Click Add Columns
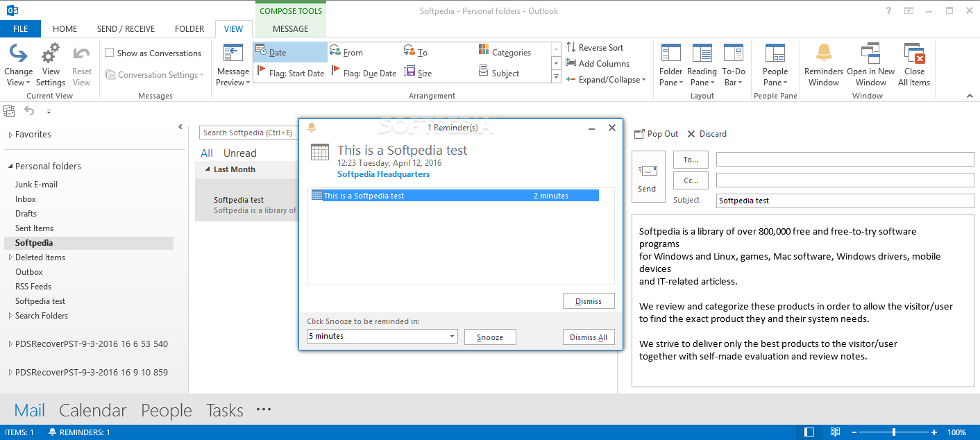The height and width of the screenshot is (440, 980). point(598,64)
